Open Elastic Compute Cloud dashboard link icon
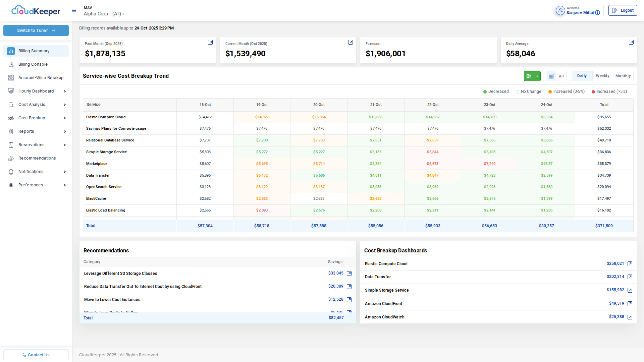Screen dimensions: 644x362 (x=630, y=264)
